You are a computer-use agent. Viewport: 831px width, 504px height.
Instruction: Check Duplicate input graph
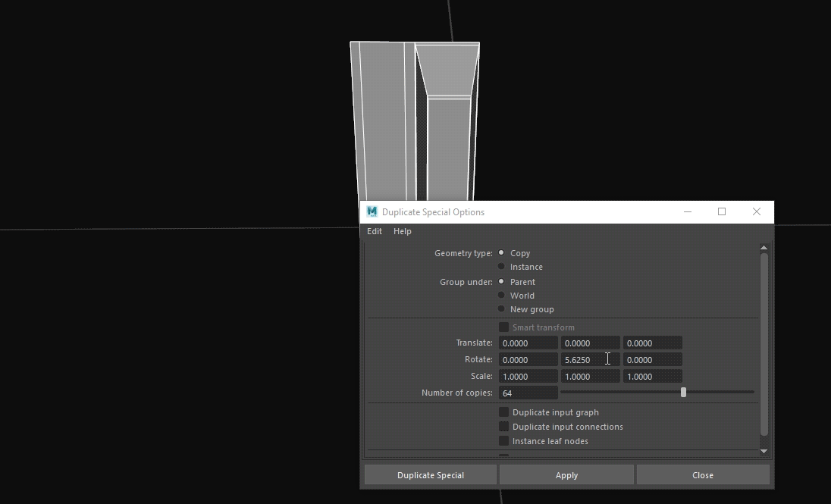tap(503, 412)
